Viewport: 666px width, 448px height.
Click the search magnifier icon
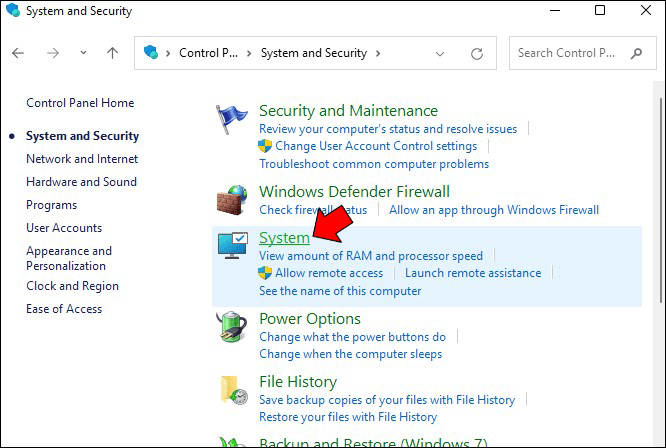tap(636, 53)
